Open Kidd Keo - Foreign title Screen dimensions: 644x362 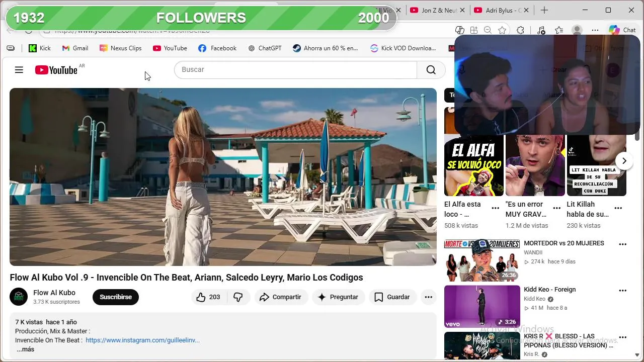click(549, 290)
